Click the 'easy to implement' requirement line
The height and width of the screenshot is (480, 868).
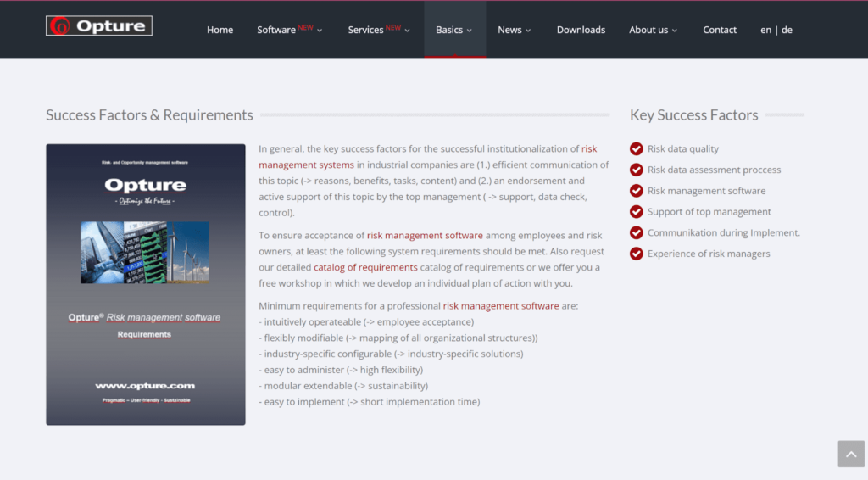(370, 402)
